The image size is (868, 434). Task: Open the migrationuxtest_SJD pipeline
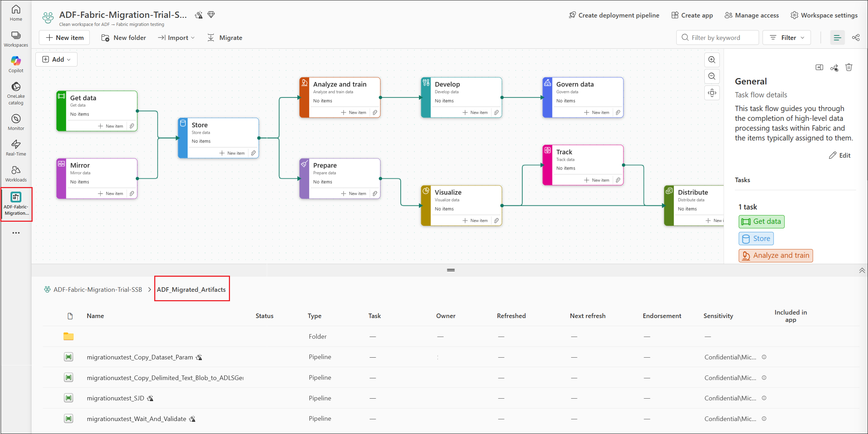coord(115,398)
